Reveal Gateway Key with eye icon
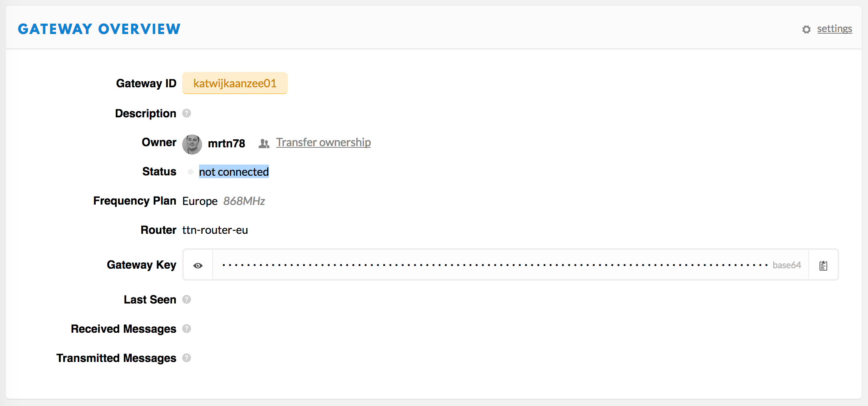 198,265
